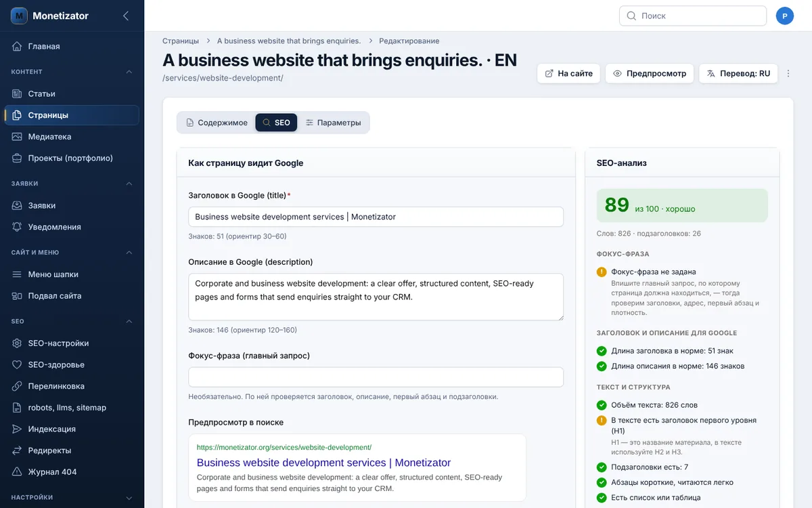Click the Знаков: 51 (ориентир 30–60) hint
This screenshot has width=812, height=508.
click(238, 236)
